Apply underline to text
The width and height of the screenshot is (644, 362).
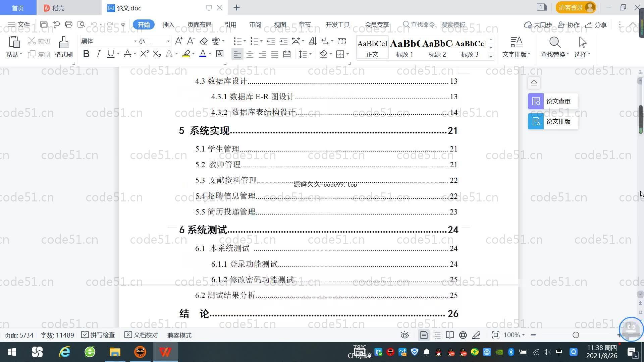(110, 54)
